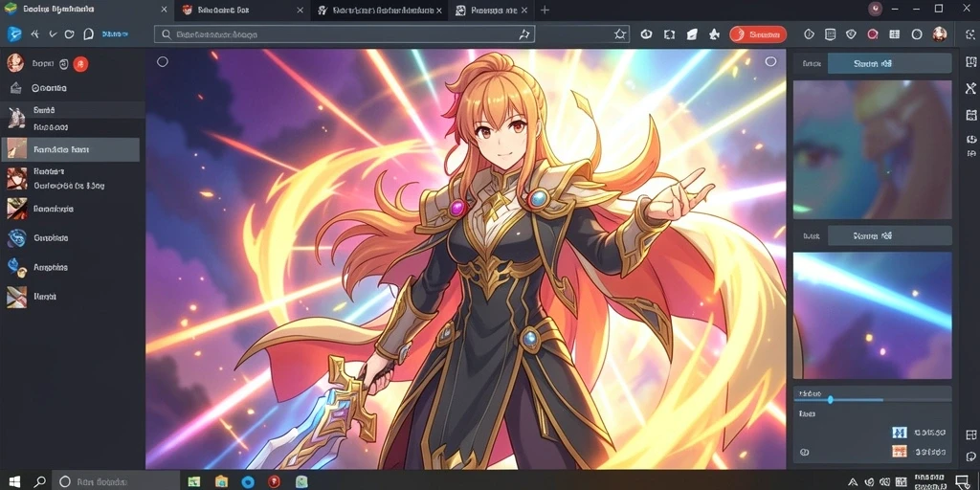Click the refresh circular arrow toolbar icon
The height and width of the screenshot is (490, 980).
tap(69, 34)
